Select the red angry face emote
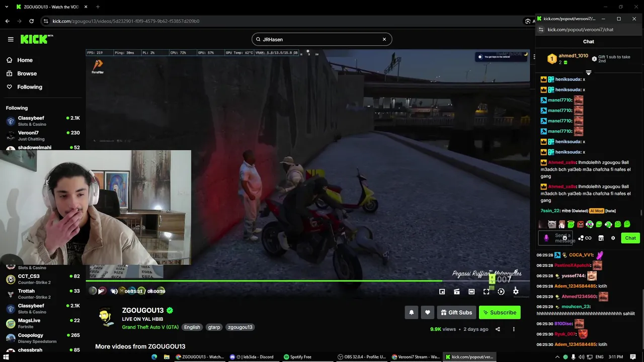644x362 pixels. pos(580,224)
